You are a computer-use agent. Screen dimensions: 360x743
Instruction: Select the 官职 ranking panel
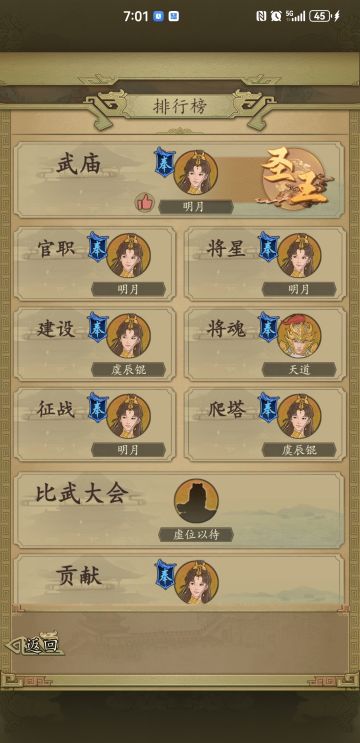(95, 263)
